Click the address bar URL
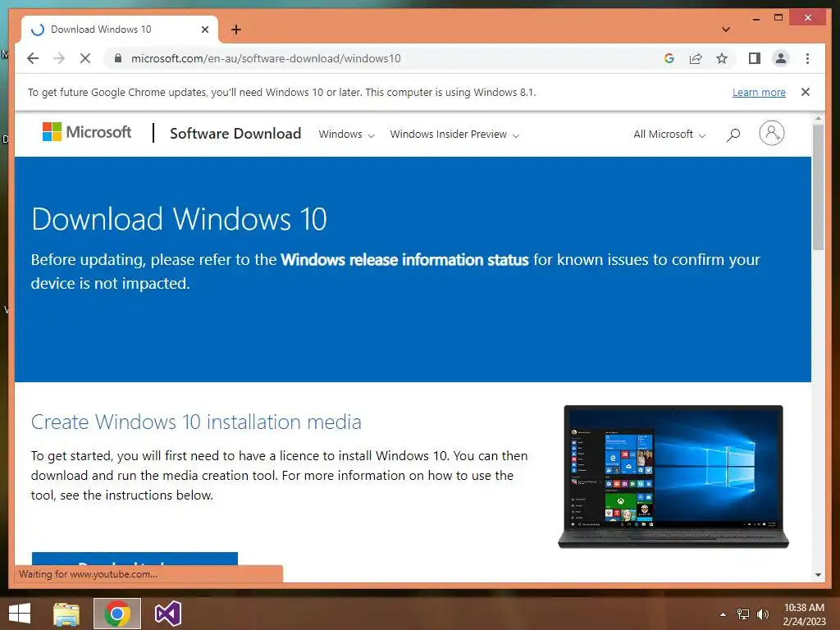The image size is (840, 630). tap(266, 58)
